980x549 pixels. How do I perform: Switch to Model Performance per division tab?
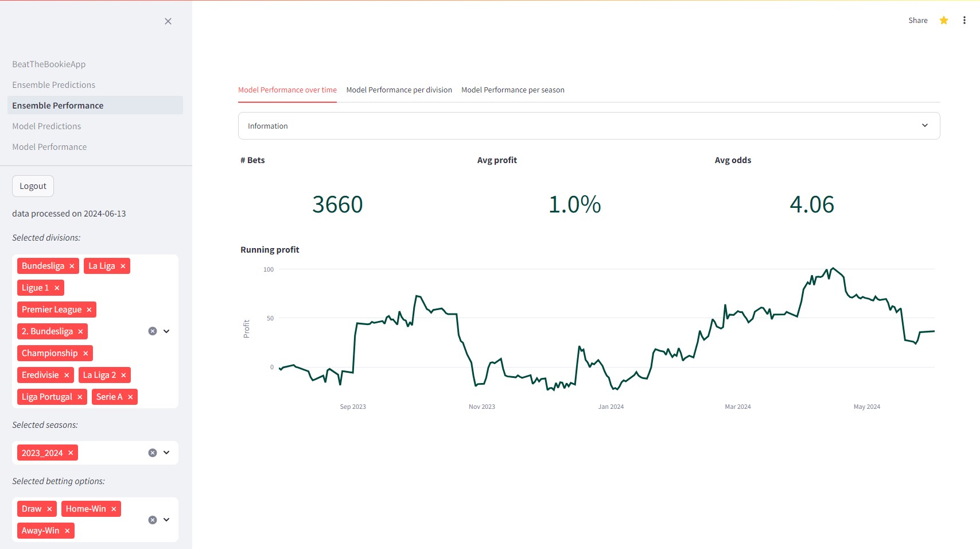(x=399, y=90)
